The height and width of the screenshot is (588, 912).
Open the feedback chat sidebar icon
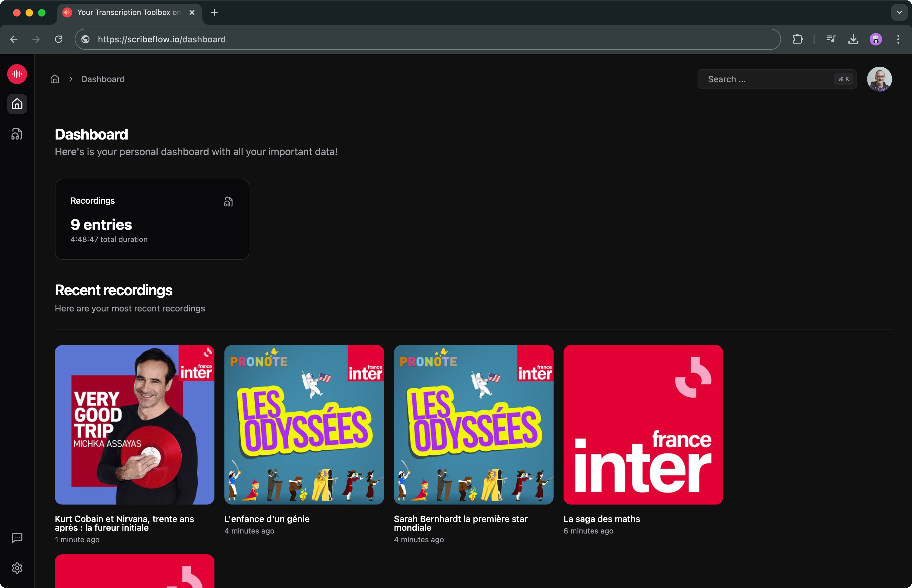(x=17, y=538)
